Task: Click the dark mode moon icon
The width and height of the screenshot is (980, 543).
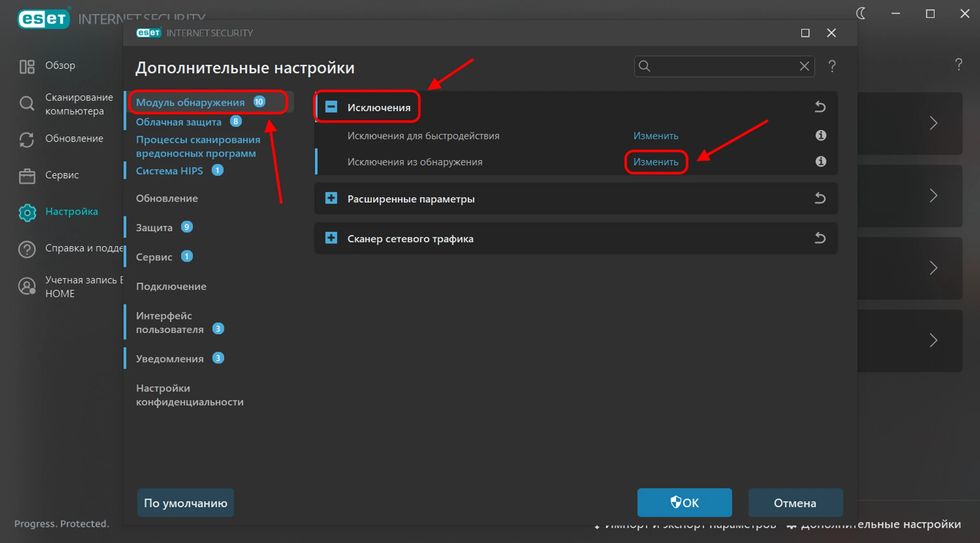Action: (x=861, y=14)
